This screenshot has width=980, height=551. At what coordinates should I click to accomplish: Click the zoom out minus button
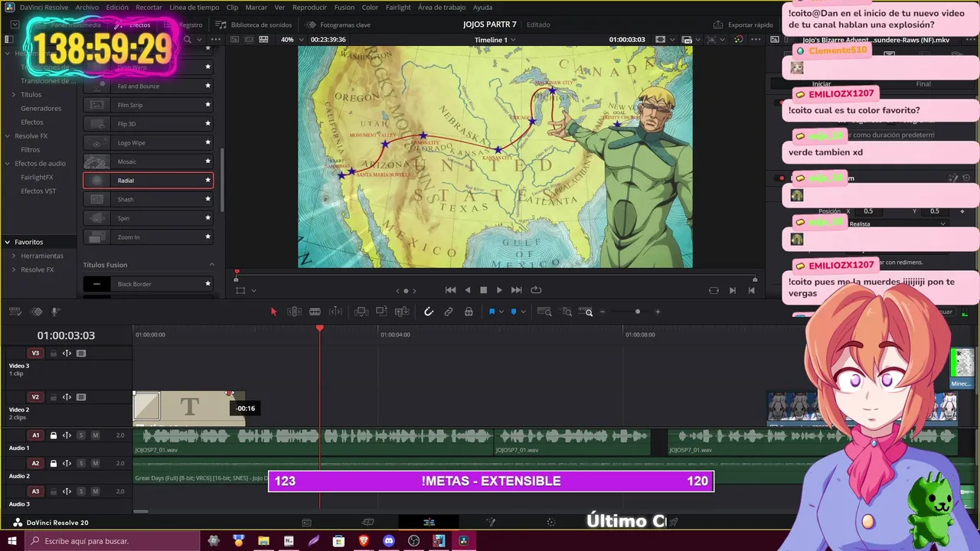[x=603, y=311]
